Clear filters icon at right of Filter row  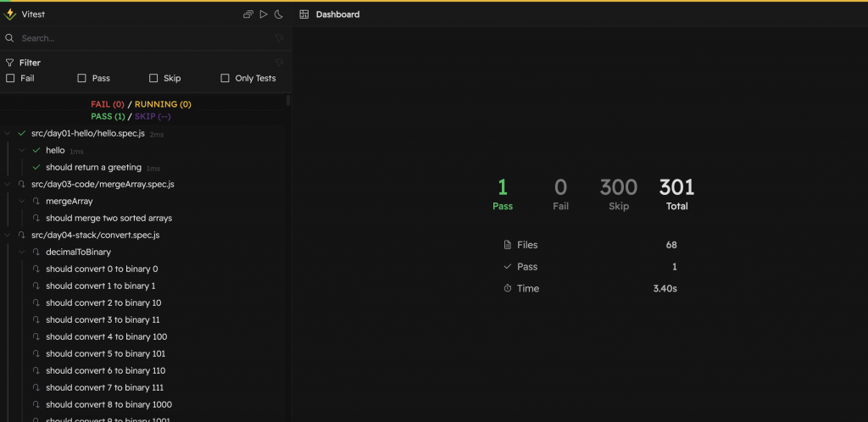(x=279, y=63)
